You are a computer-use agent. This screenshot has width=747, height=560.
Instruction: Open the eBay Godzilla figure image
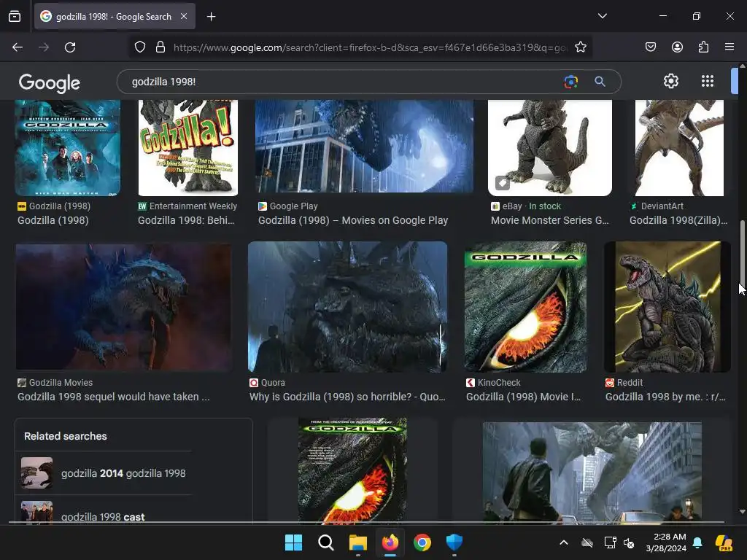point(550,148)
